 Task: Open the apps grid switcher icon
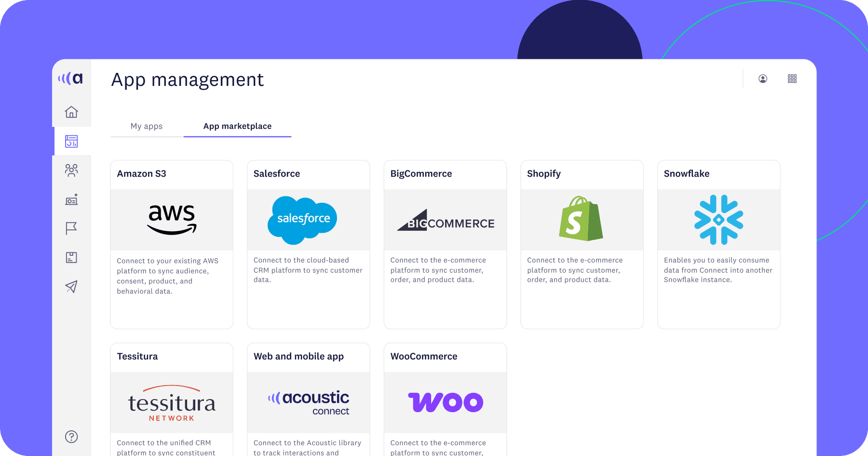coord(792,79)
